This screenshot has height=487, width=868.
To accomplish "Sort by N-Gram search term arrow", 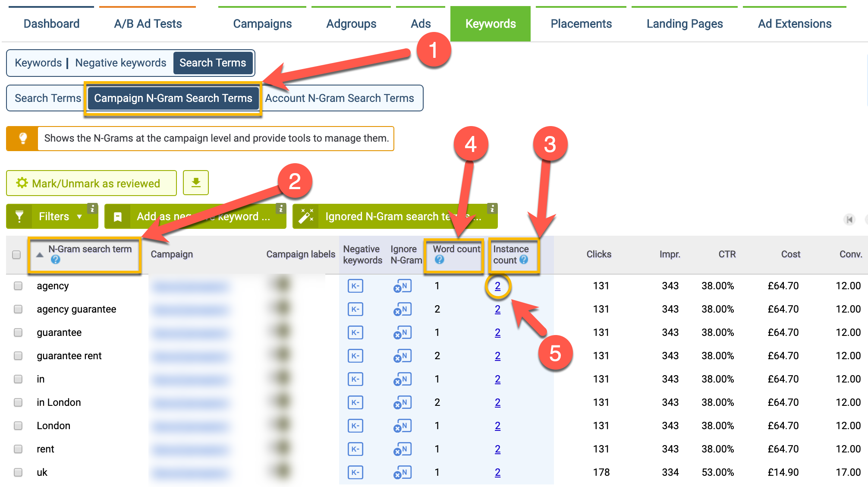I will coord(40,255).
